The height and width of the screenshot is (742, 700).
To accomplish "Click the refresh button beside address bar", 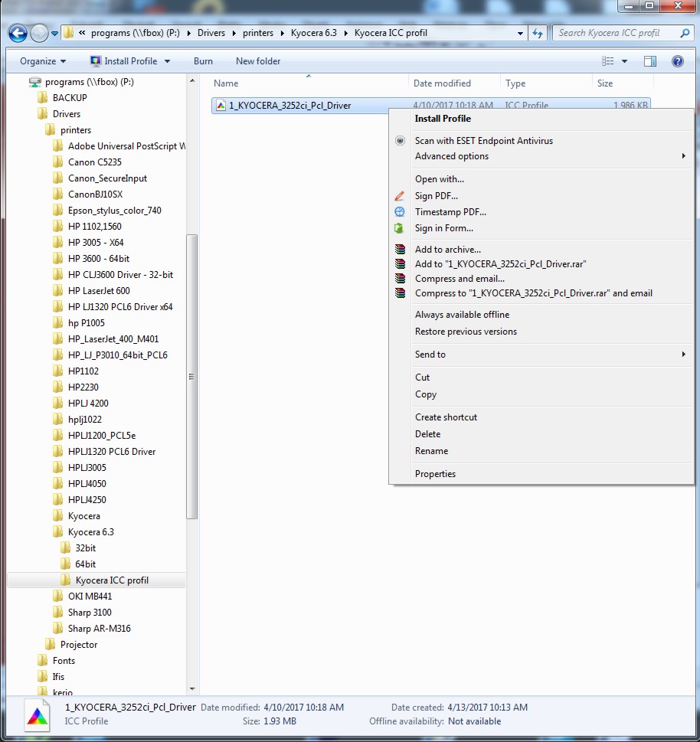I will 538,34.
